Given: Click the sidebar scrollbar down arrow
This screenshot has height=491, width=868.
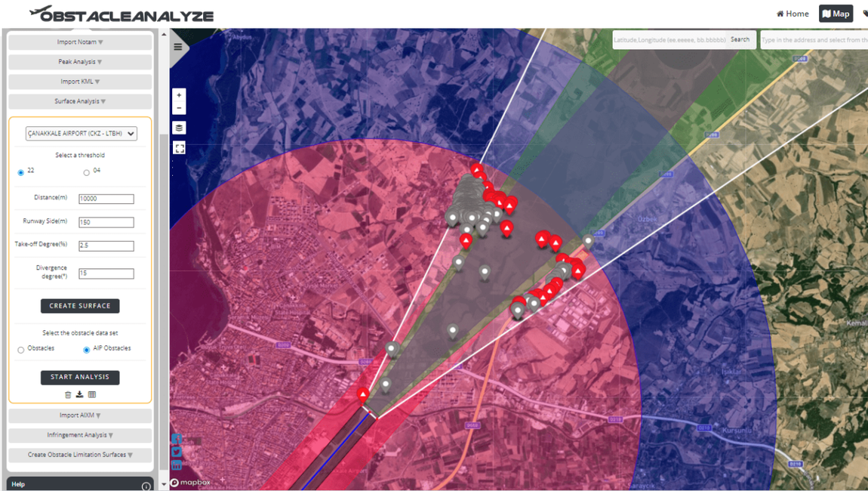Looking at the screenshot, I should [164, 484].
